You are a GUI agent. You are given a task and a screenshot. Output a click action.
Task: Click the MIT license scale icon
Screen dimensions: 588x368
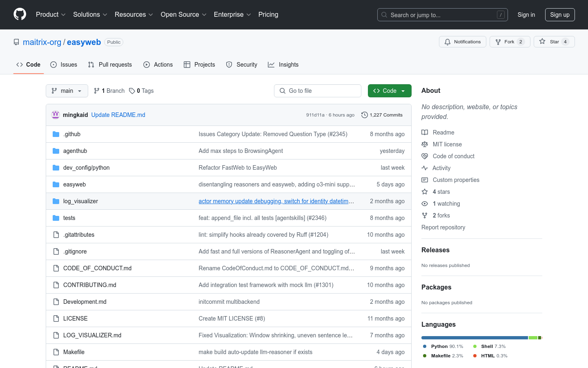coord(425,144)
